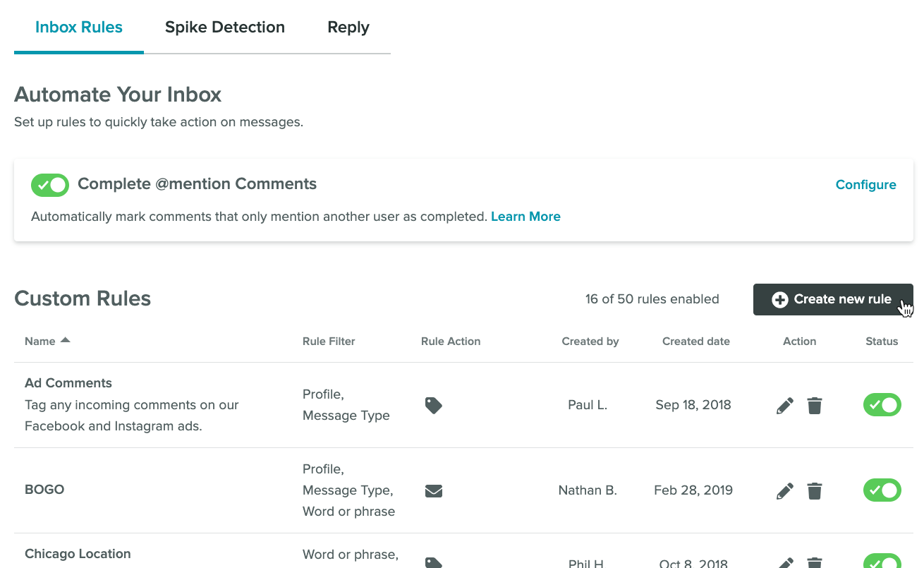Open the Learn More link
924x568 pixels.
[525, 216]
